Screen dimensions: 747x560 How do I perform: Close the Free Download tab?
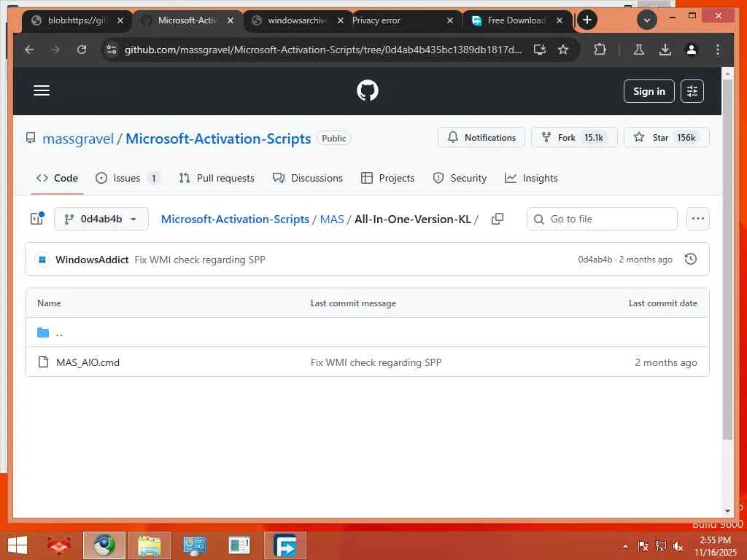pos(560,20)
